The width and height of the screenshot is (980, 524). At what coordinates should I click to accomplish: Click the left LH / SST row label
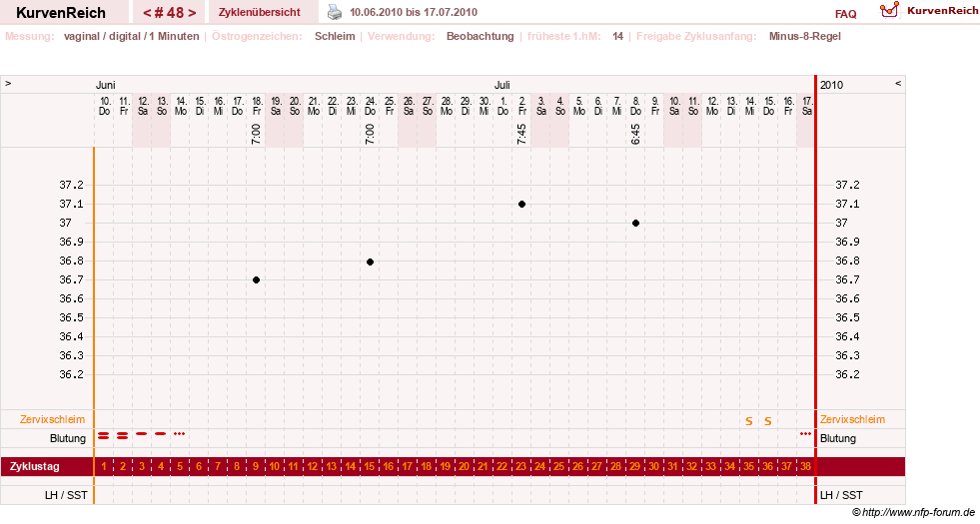click(x=66, y=495)
